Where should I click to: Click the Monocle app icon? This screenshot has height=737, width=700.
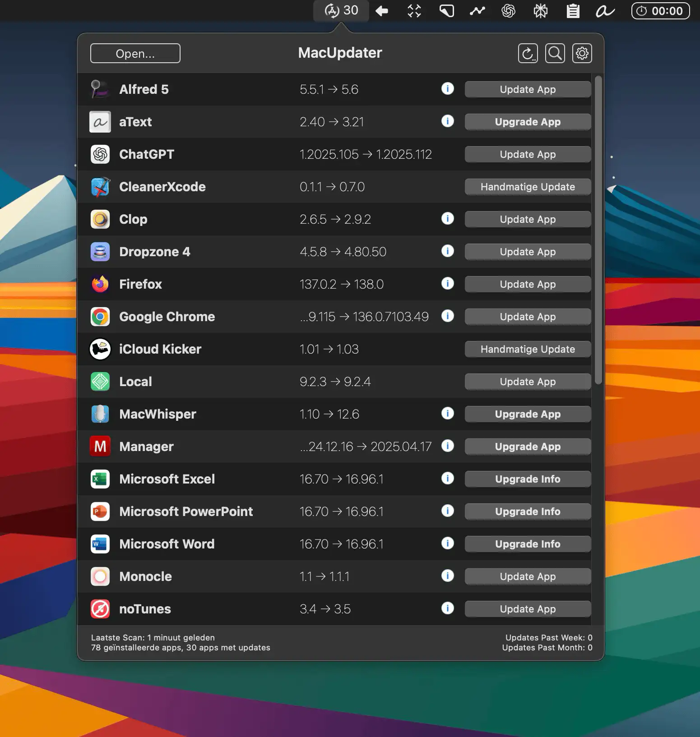(x=100, y=576)
